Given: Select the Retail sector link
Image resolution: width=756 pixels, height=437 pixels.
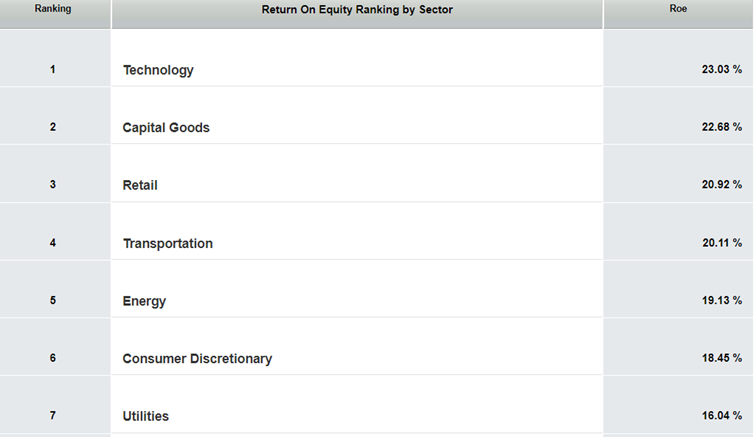Looking at the screenshot, I should [x=140, y=185].
